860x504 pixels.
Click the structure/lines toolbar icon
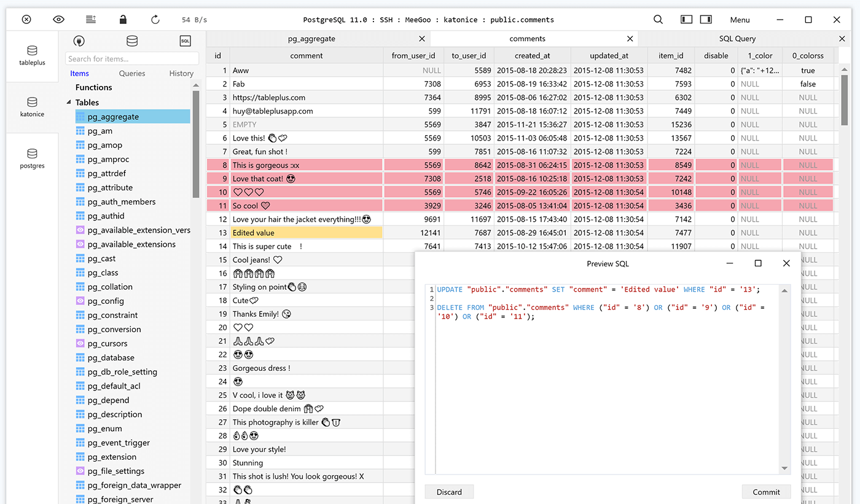(91, 20)
